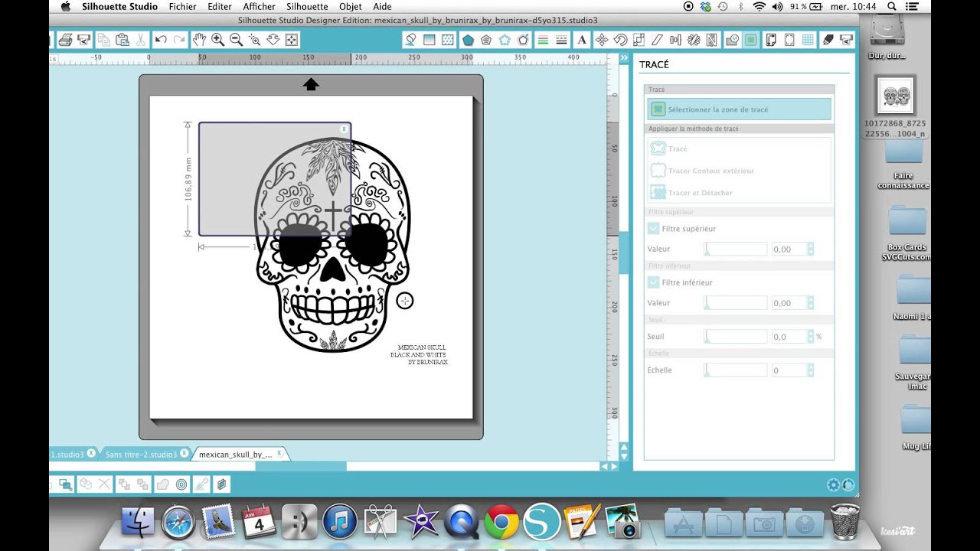Click the Offset icon in bottom toolbar

click(181, 484)
